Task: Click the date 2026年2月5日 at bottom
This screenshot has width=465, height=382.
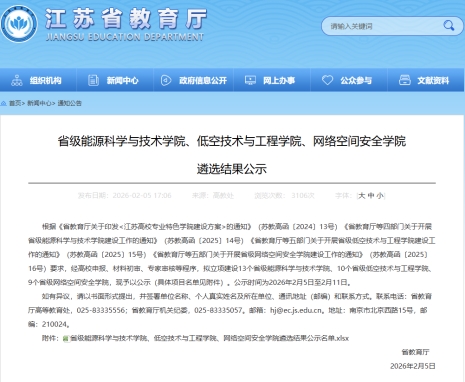Action: [413, 366]
